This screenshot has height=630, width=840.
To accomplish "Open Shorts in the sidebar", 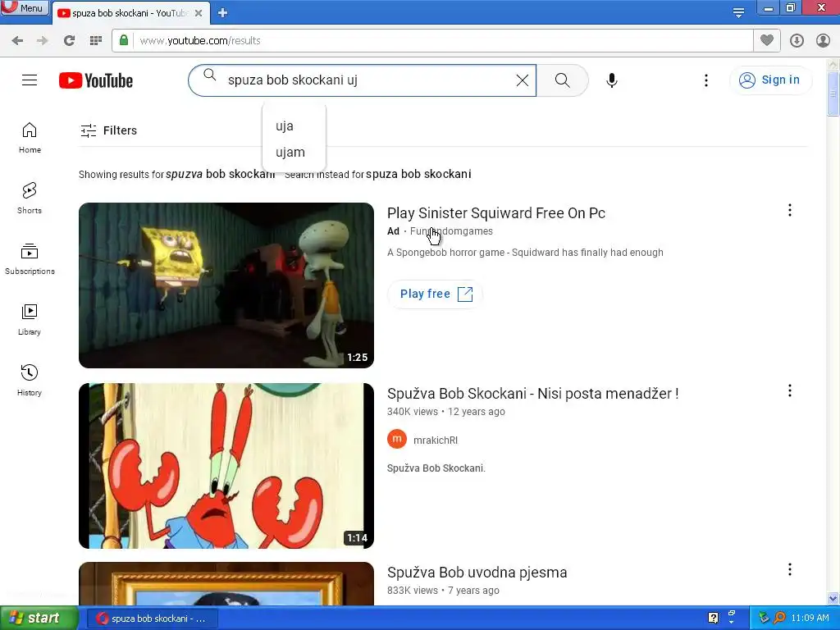I will coord(30,199).
